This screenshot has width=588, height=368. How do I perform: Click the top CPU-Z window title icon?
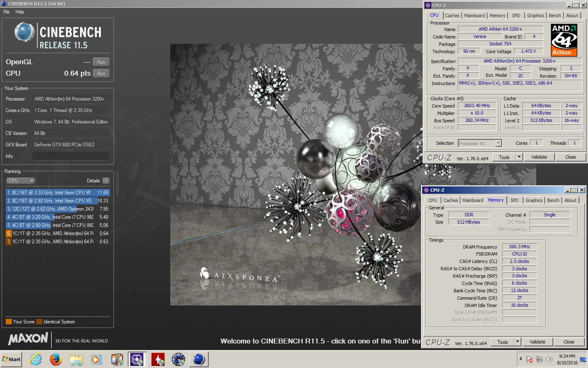pyautogui.click(x=428, y=5)
